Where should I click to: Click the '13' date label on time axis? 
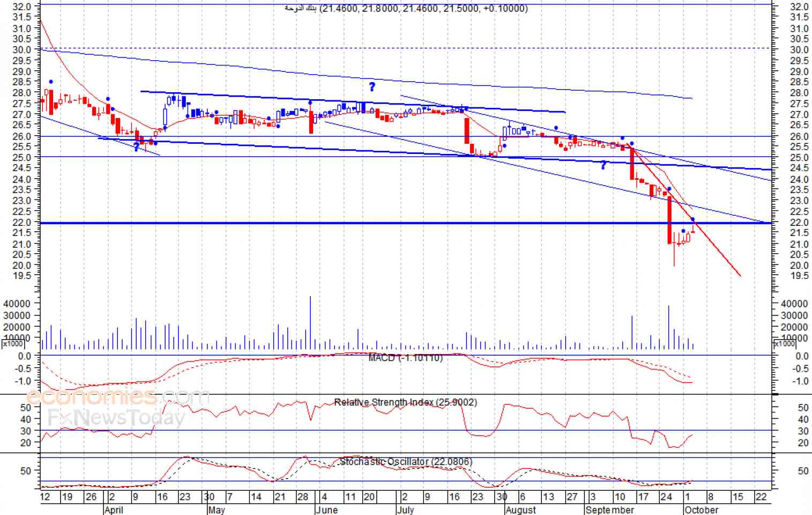coord(548,497)
